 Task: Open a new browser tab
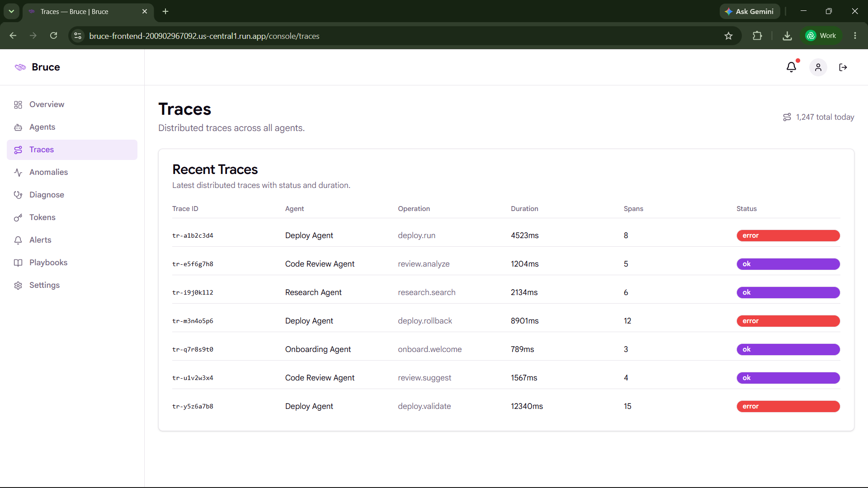(x=165, y=11)
